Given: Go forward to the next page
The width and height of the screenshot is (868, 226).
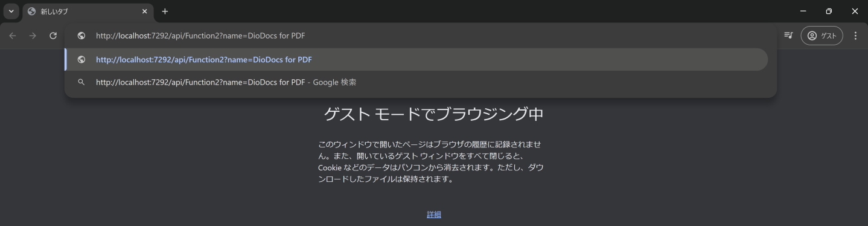Looking at the screenshot, I should tap(33, 36).
